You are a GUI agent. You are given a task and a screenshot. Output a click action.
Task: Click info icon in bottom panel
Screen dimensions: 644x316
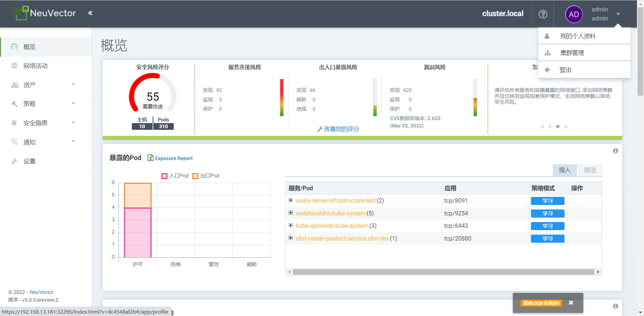tap(615, 306)
